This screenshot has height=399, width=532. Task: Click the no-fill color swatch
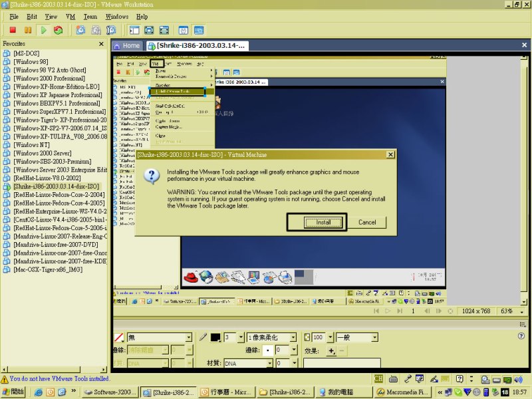(x=119, y=337)
